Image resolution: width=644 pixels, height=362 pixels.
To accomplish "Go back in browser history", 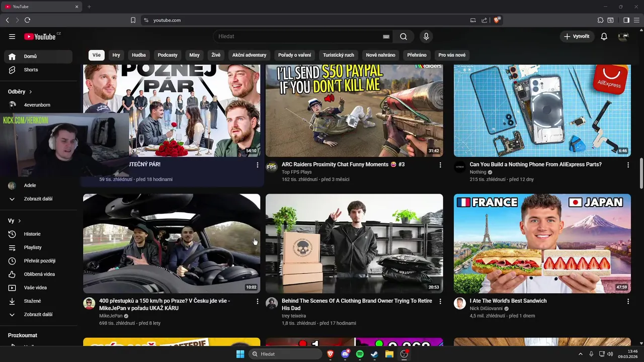I will tap(7, 20).
